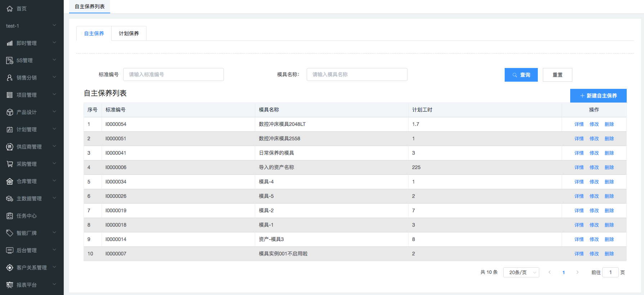
Task: Switch to the 计划保养 tab
Action: pyautogui.click(x=129, y=33)
